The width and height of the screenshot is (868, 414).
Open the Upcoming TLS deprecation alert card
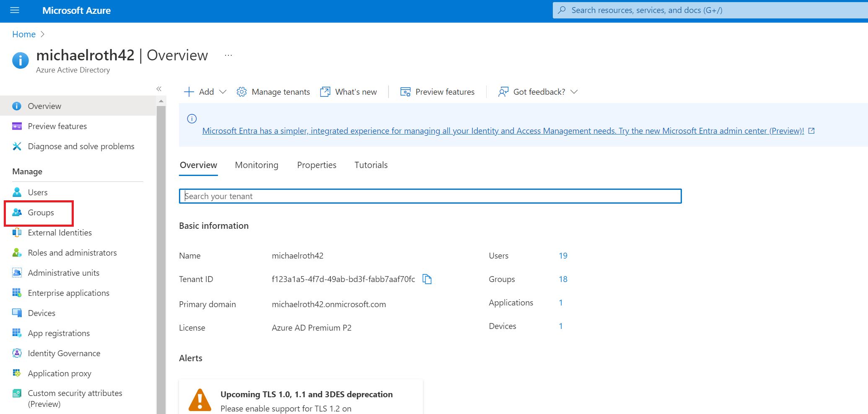(301, 397)
